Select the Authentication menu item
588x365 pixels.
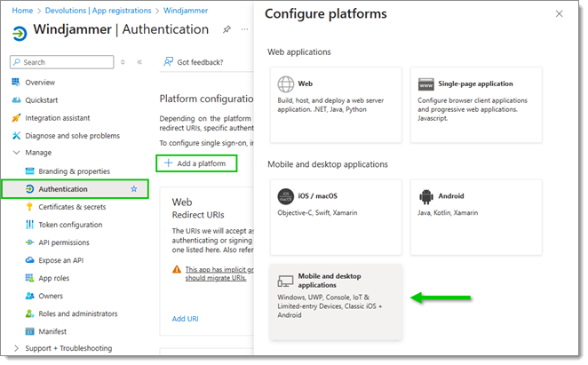[75, 189]
